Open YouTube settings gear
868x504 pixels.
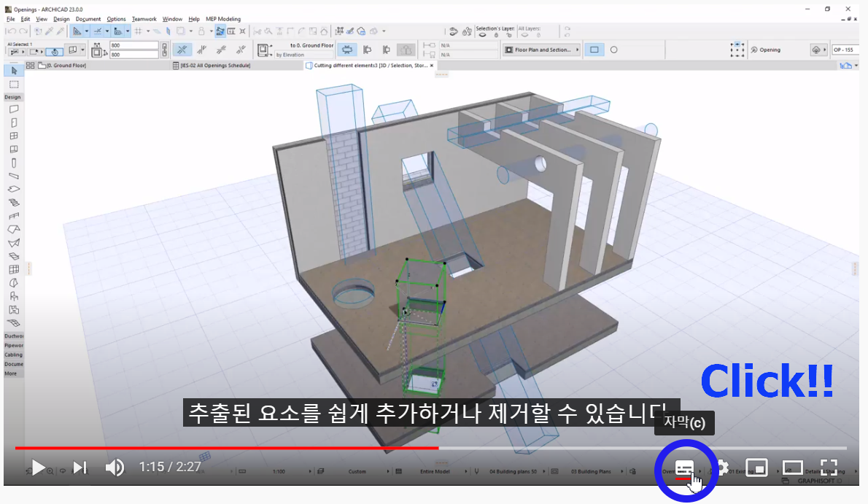[x=722, y=468]
